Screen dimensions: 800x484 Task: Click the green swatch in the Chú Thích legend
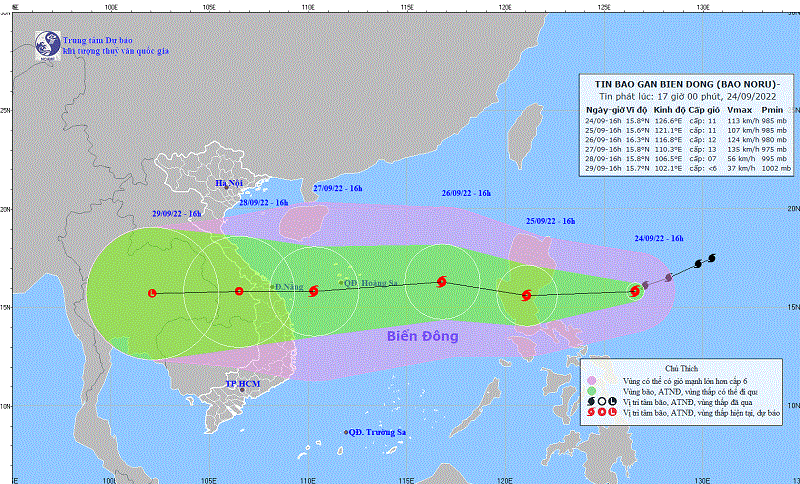592,391
